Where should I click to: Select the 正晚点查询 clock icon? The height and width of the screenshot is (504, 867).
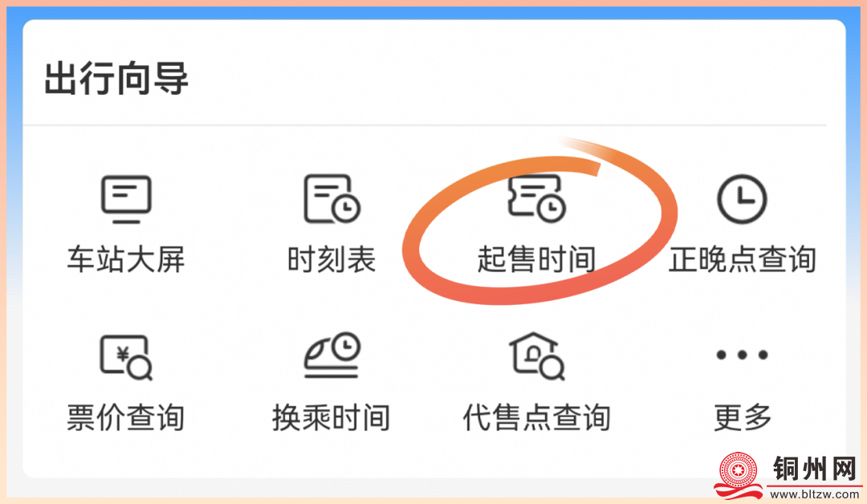tap(742, 199)
